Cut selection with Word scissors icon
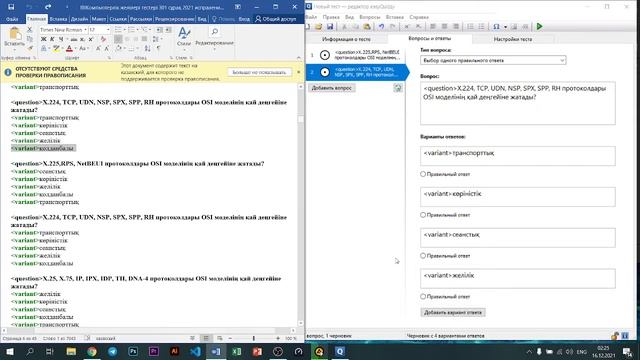This screenshot has width=640, height=360. [x=29, y=30]
